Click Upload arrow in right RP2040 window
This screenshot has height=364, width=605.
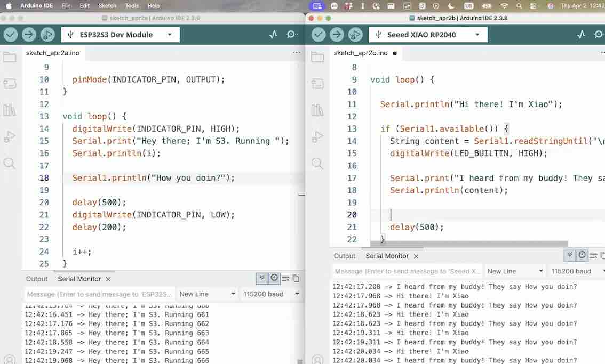[337, 35]
